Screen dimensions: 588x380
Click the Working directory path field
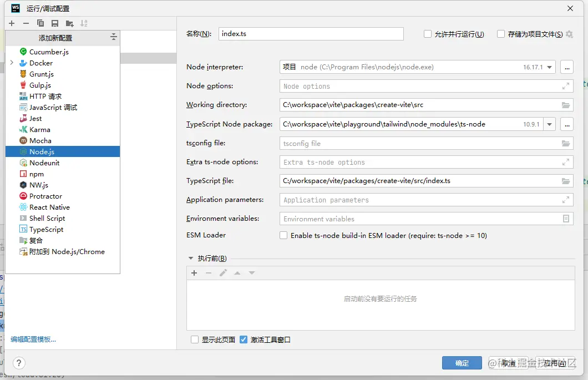pyautogui.click(x=420, y=105)
